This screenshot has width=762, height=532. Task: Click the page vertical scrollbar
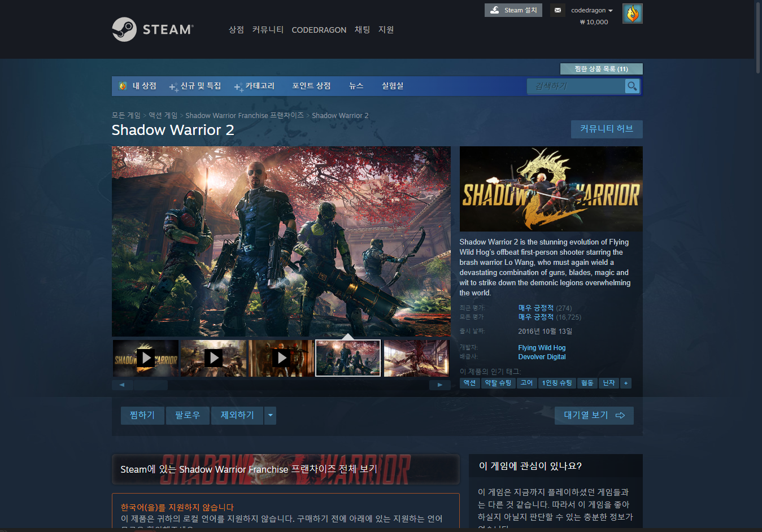tap(758, 37)
